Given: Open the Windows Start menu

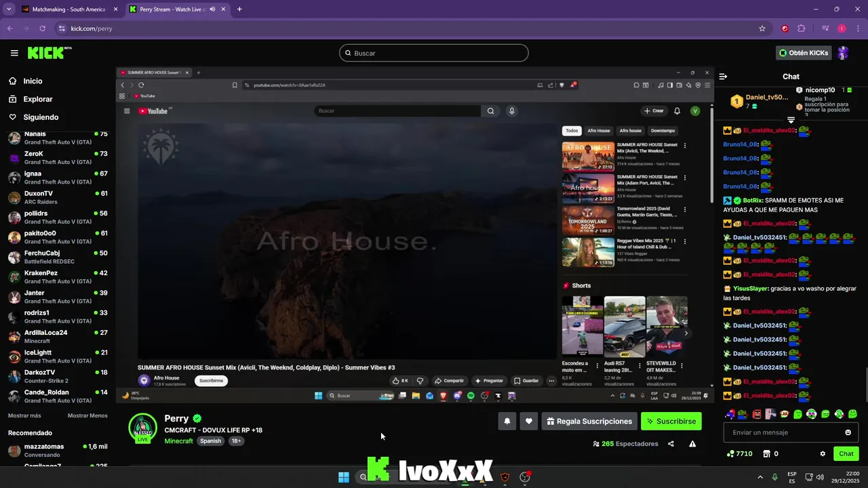Looking at the screenshot, I should coord(344,477).
